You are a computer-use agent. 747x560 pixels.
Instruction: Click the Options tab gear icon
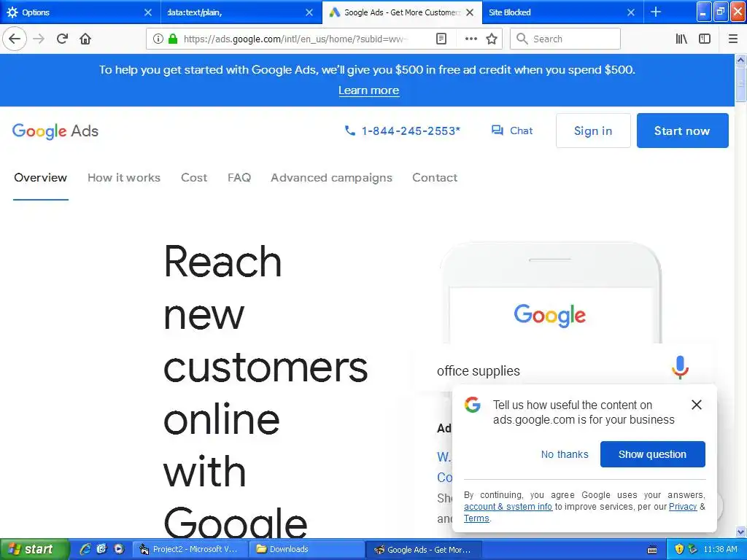click(12, 12)
